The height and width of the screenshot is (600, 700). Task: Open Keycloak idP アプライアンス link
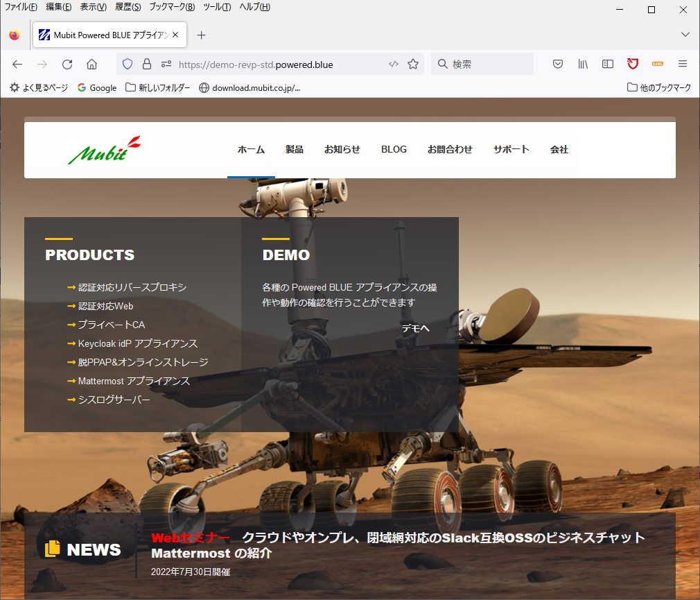coord(137,343)
